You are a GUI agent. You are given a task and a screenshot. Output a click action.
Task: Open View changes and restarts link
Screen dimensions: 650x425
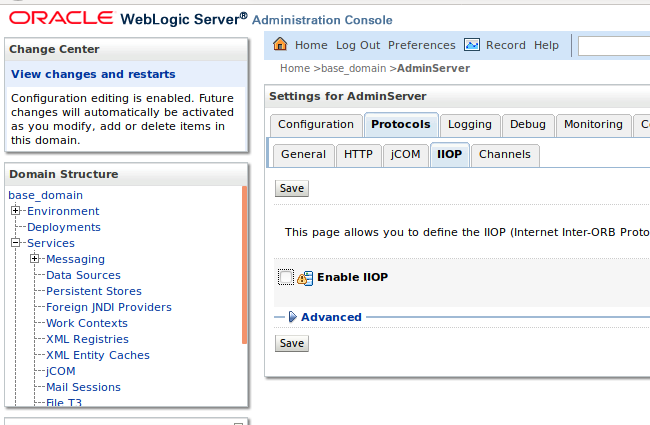[93, 74]
